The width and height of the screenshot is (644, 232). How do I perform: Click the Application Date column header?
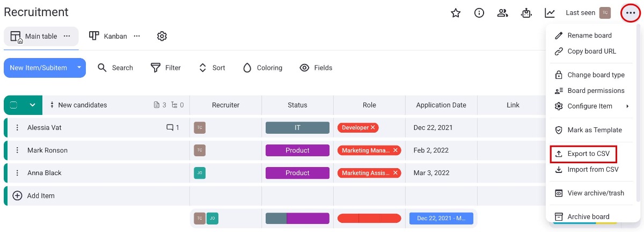(441, 105)
